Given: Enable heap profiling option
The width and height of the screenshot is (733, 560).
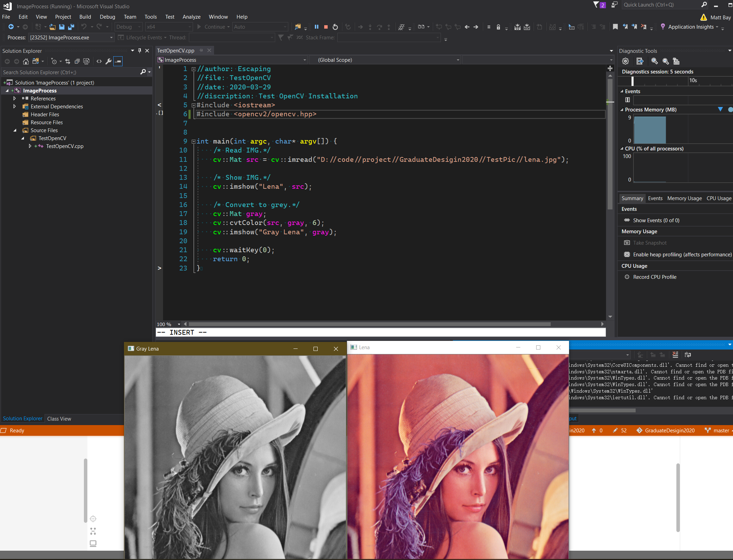Looking at the screenshot, I should [682, 255].
